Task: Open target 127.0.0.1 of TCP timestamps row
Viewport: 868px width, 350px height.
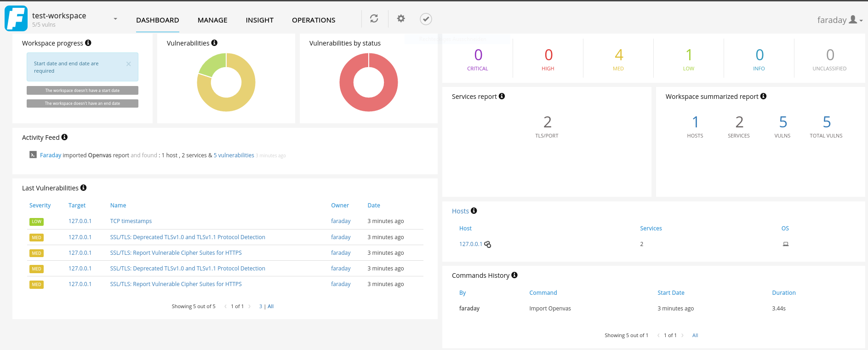Action: [80, 221]
